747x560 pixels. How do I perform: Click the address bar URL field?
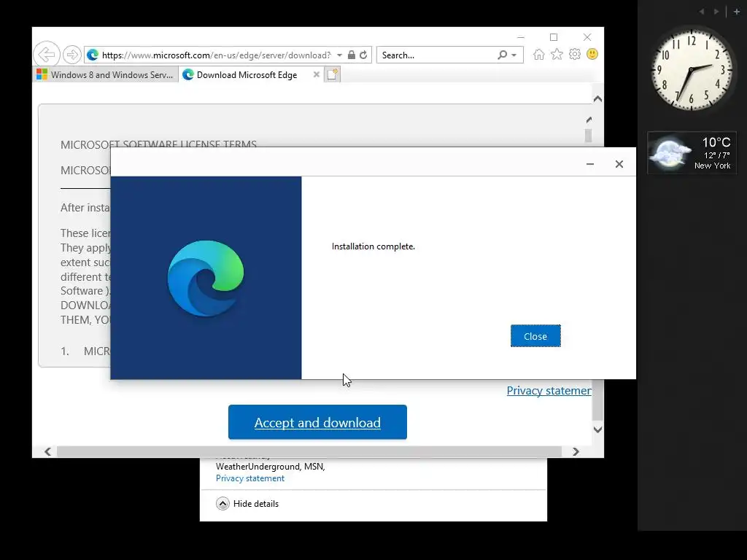216,55
